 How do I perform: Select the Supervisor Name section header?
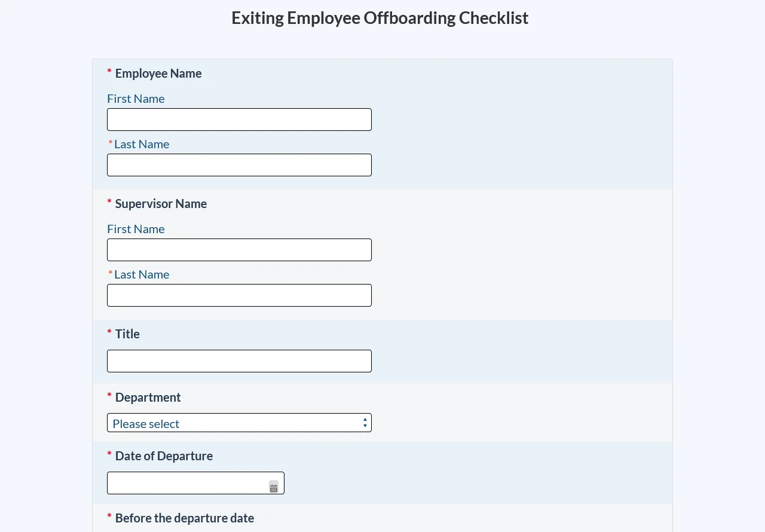tap(160, 203)
